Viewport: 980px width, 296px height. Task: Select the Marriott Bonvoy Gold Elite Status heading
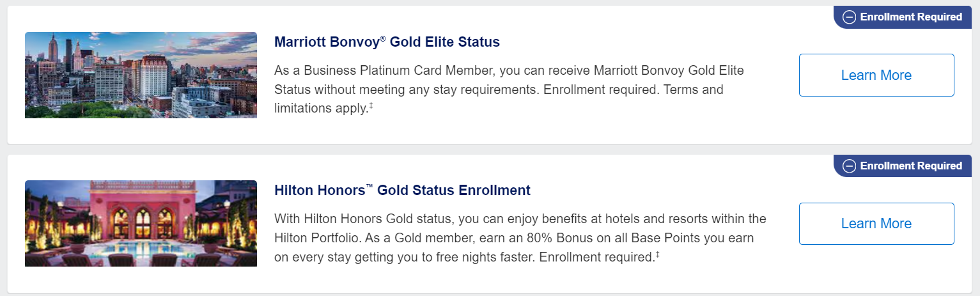pos(387,42)
